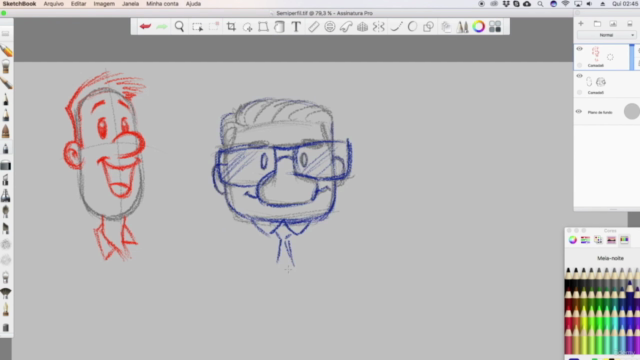Select the Zoom magnifier tool
The image size is (640, 360).
tap(179, 27)
